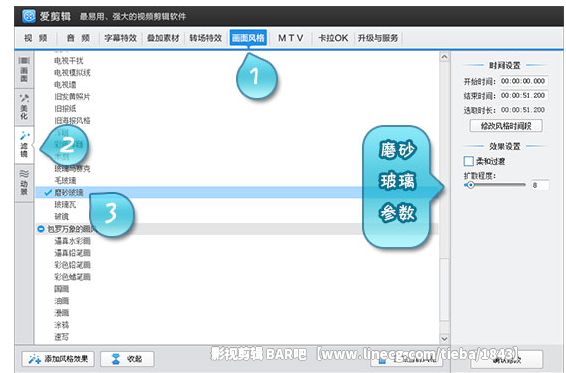This screenshot has height=373, width=566.
Task: Pick 毛玻璃 style
Action: 65,180
